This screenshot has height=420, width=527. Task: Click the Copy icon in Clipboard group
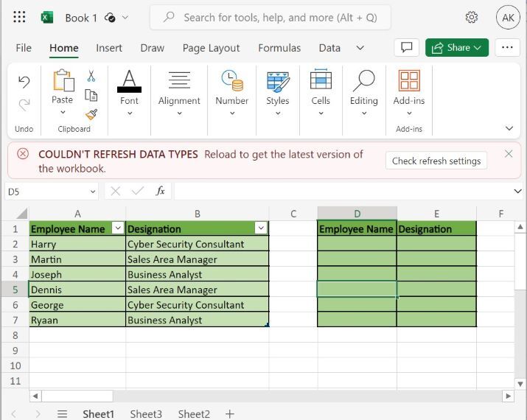[91, 95]
